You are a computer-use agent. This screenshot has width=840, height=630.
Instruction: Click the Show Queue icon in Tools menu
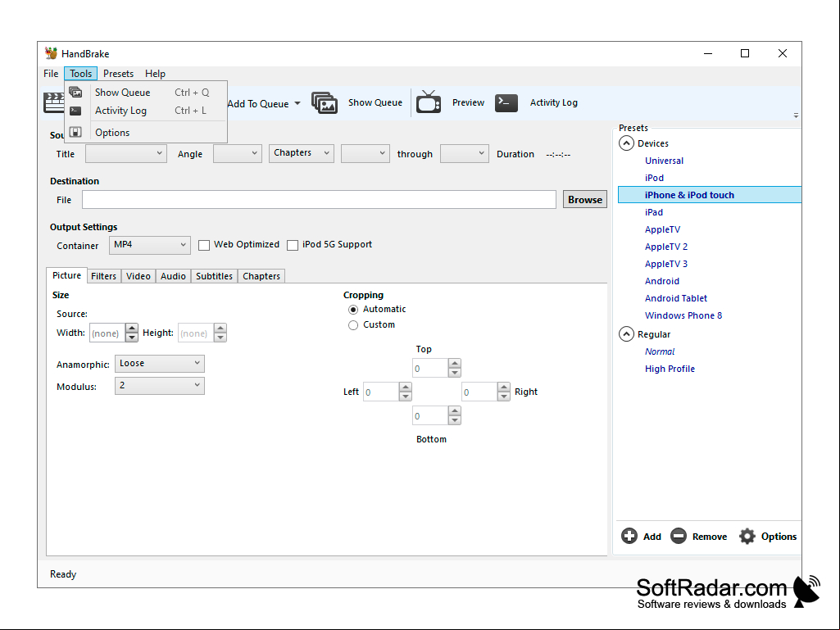75,92
